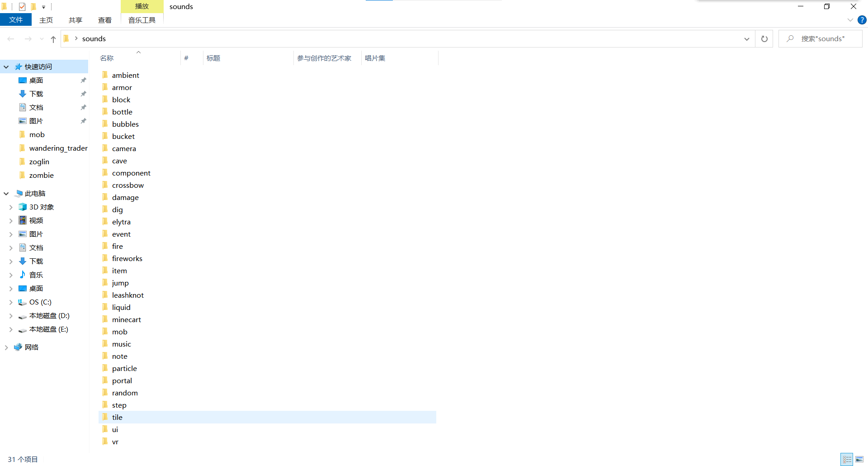Sort by the 参与创作的艺术家 column header

click(x=327, y=58)
